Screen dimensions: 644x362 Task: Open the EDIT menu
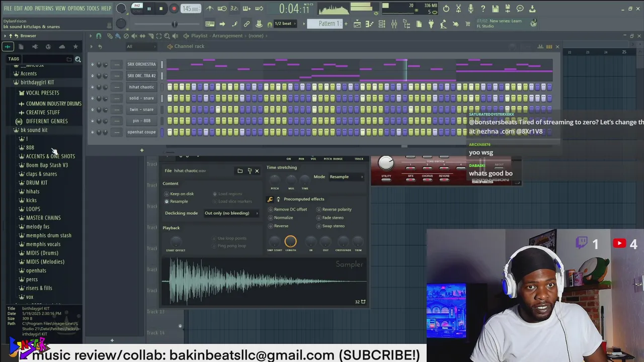(x=18, y=9)
